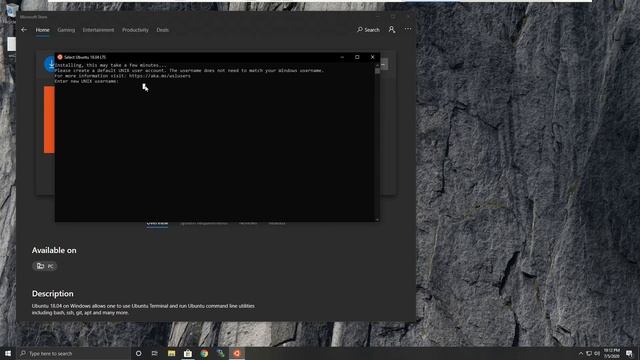This screenshot has height=360, width=640.
Task: Click the icon between Chrome and Ubuntu
Action: (x=220, y=353)
